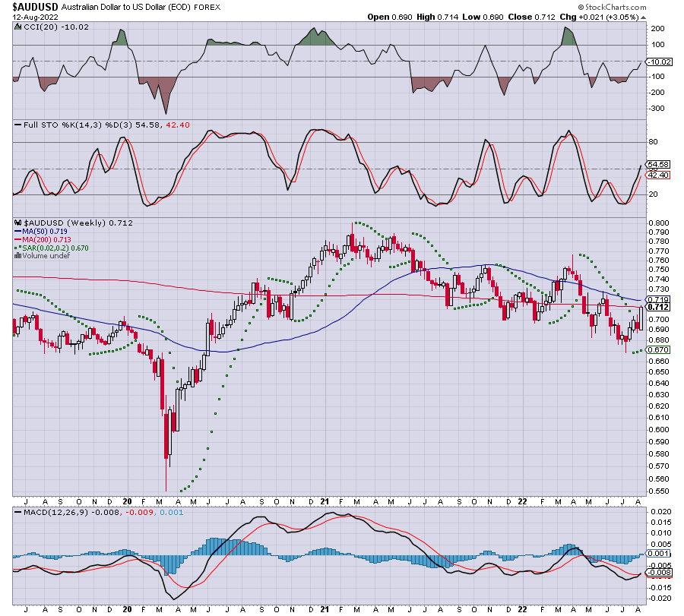Click the 0.670 SAR value tag
Image resolution: width=684 pixels, height=616 pixels.
[x=658, y=349]
